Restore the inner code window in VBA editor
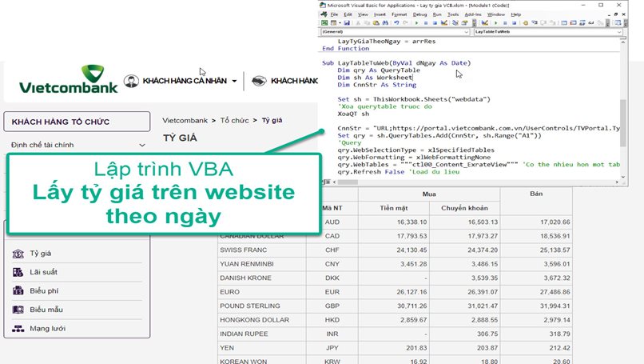The height and width of the screenshot is (364, 644). pyautogui.click(x=616, y=14)
